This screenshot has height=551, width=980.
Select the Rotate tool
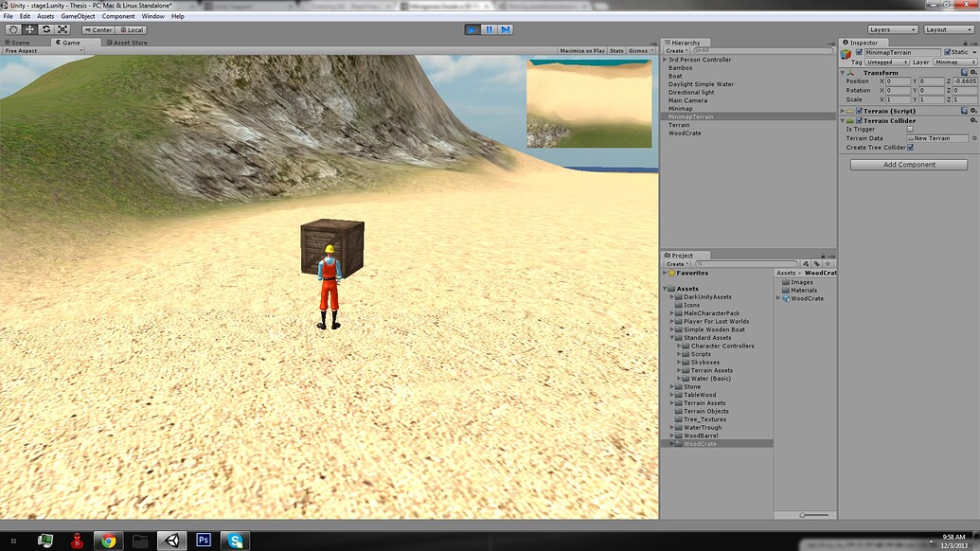[x=47, y=29]
